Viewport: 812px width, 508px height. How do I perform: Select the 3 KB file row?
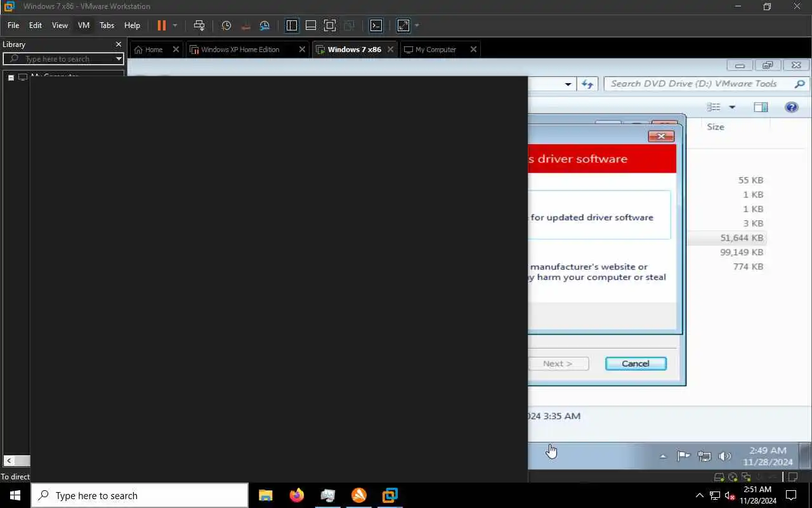tap(753, 224)
